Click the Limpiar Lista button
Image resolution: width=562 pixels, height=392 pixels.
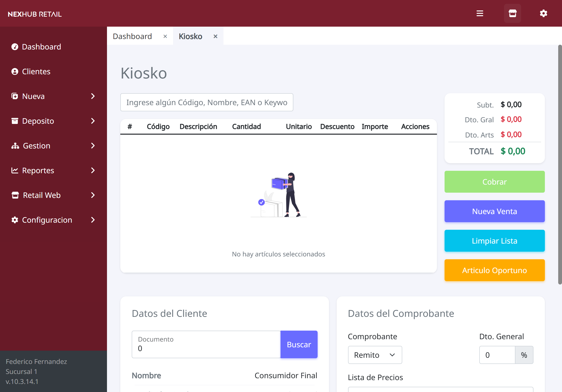[x=494, y=241]
